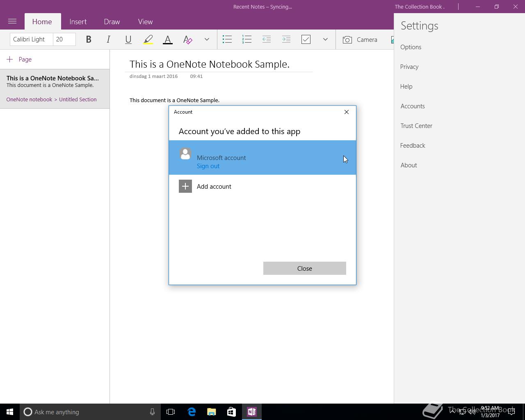Click the Camera button in ribbon

coord(360,39)
